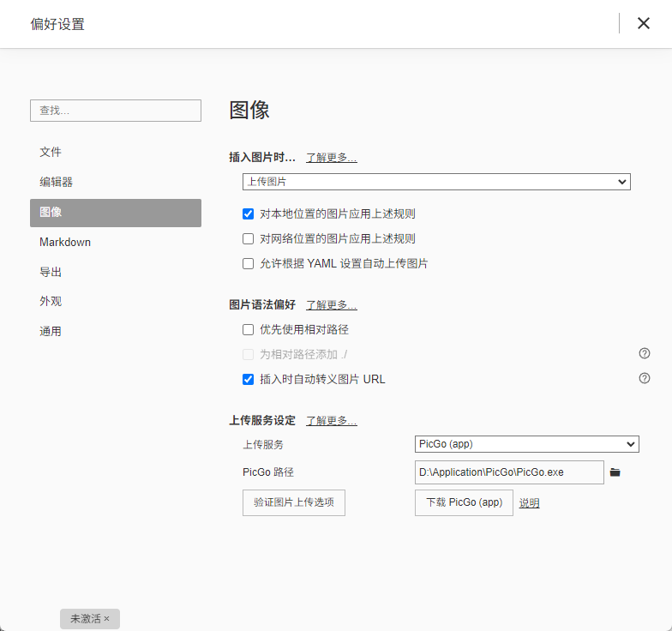This screenshot has height=631, width=672.
Task: Enable 对网络位置的图片应用上述规则
Action: (249, 239)
